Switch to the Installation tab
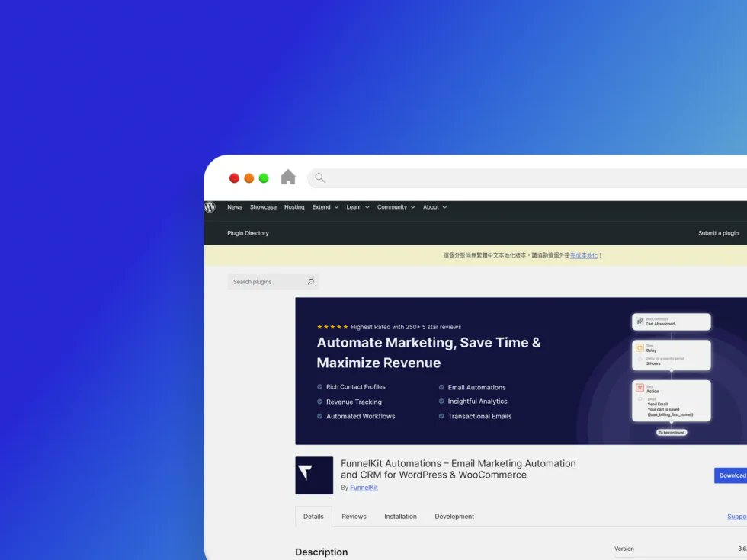This screenshot has width=747, height=560. click(401, 517)
